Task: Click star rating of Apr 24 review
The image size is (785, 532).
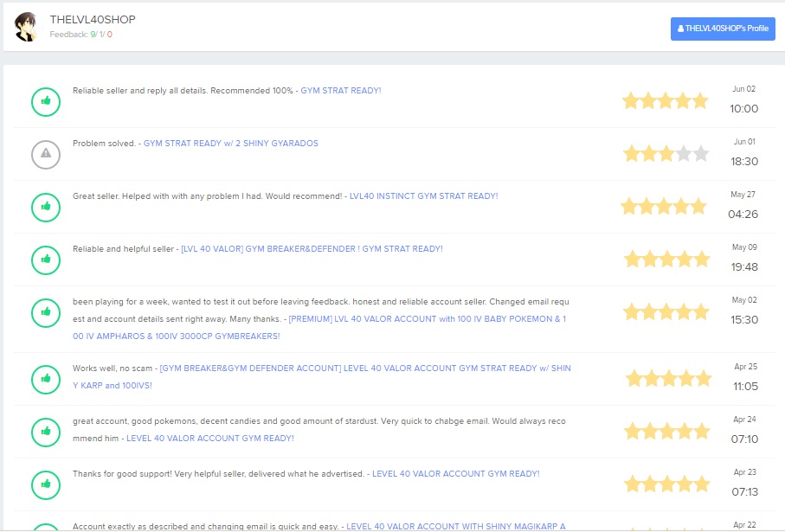Action: (666, 431)
